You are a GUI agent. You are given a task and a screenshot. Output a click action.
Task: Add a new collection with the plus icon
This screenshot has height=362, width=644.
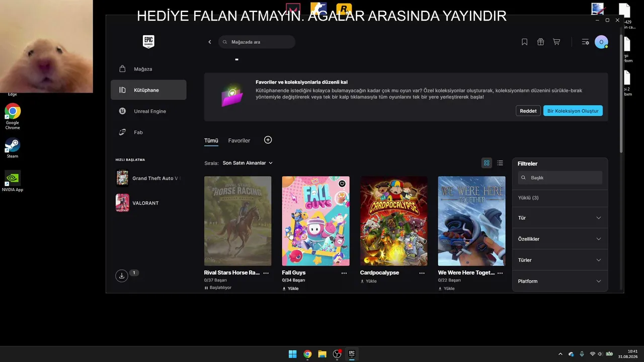tap(268, 140)
